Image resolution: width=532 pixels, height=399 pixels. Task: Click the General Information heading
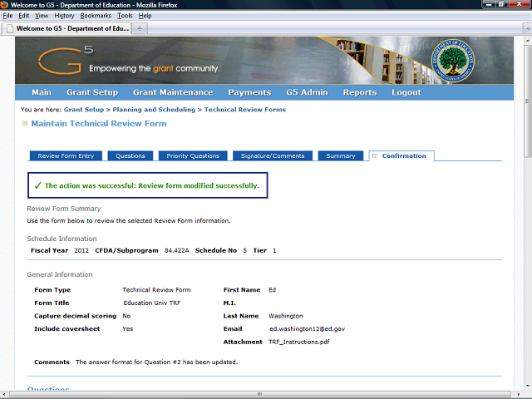coord(60,274)
